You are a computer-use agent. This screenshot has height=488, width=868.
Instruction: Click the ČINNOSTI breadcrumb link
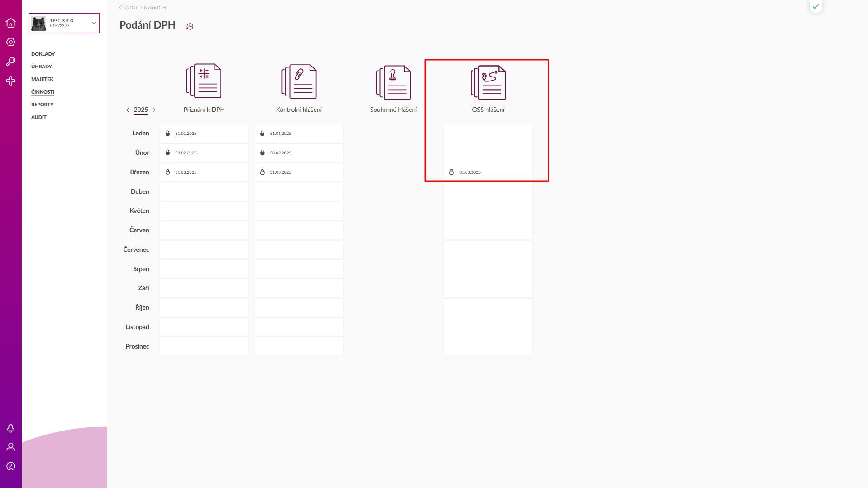point(129,8)
